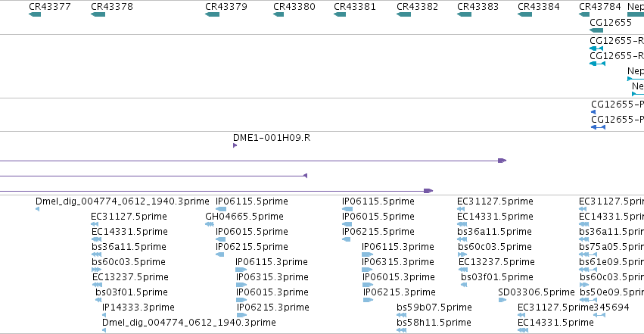
Task: Select the CR43384 gene label
Action: (x=539, y=7)
